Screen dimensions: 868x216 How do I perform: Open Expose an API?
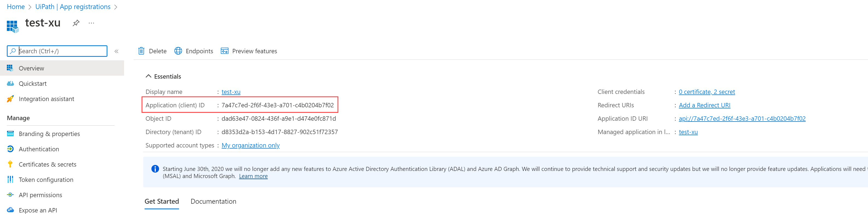point(62,210)
